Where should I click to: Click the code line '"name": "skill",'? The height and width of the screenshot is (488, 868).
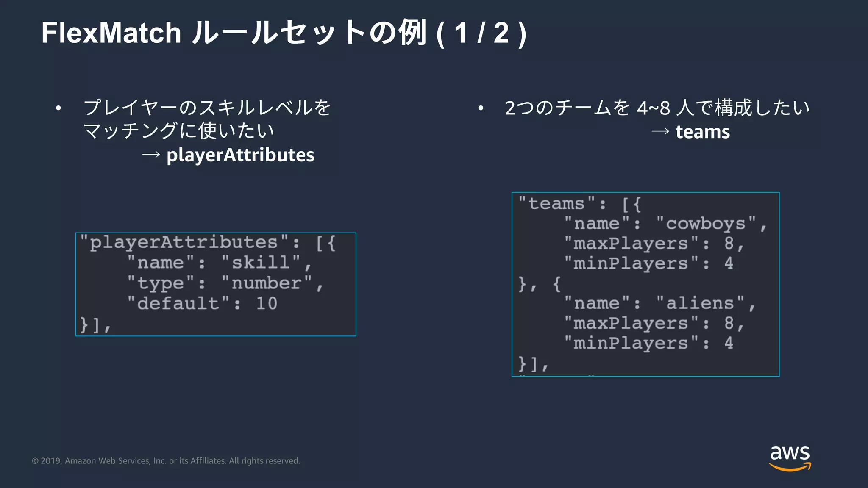coord(220,263)
